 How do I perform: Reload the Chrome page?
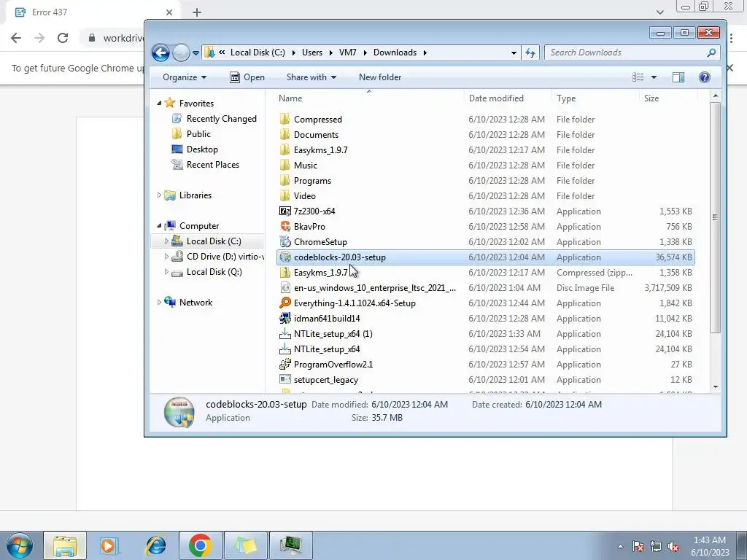tap(63, 38)
